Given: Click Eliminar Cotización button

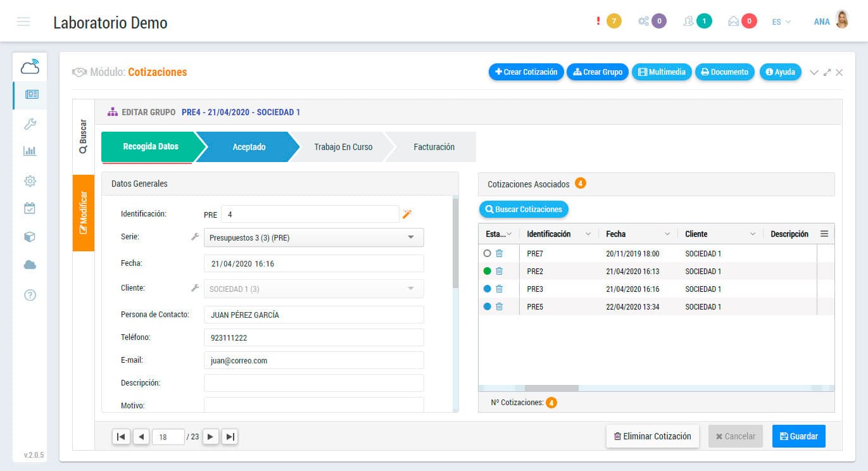Looking at the screenshot, I should coord(653,436).
